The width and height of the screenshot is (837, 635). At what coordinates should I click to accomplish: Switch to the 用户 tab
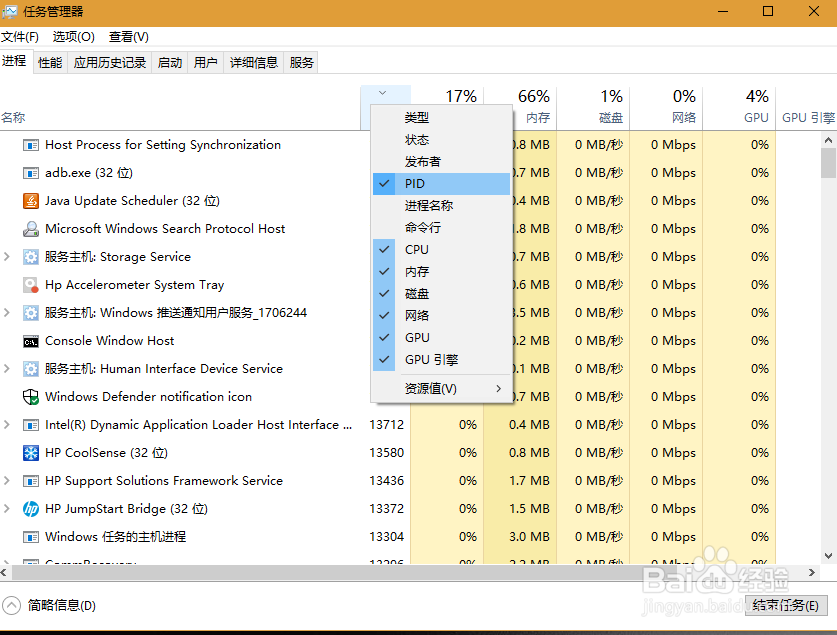(x=206, y=62)
